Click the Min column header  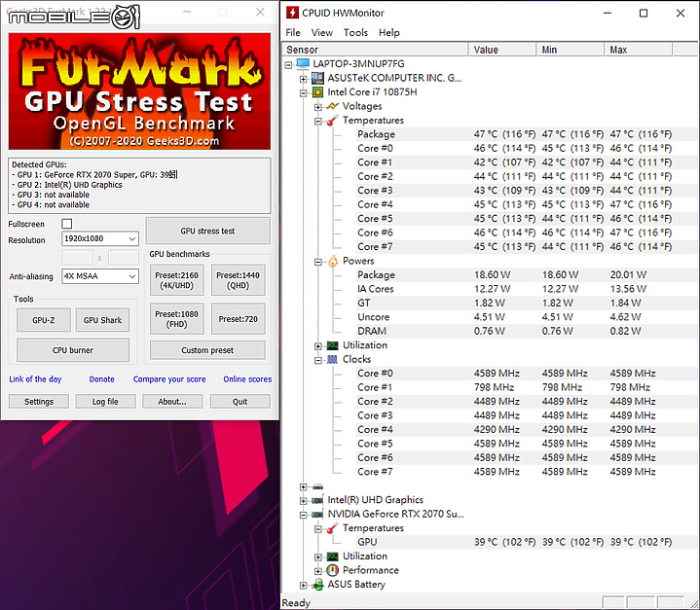[x=571, y=50]
